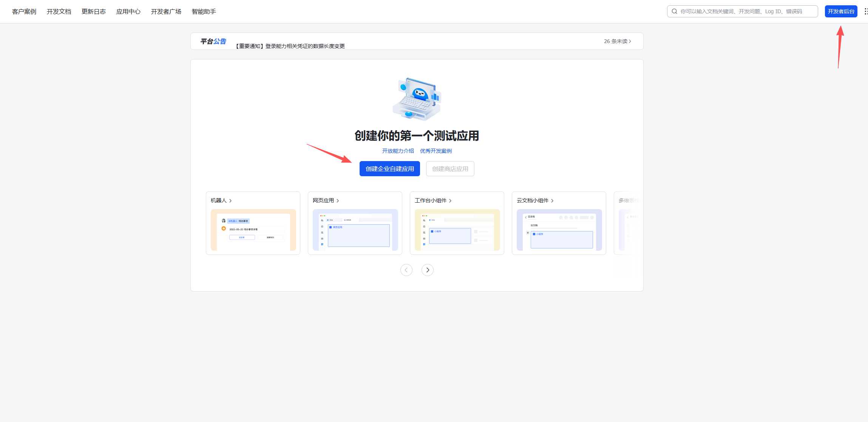Click the 创建企业自建应用 button
The height and width of the screenshot is (422, 868).
[389, 169]
